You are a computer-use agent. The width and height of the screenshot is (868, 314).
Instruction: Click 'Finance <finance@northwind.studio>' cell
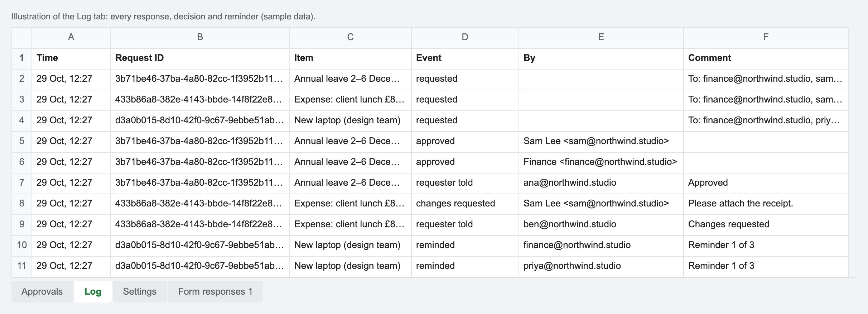[601, 163]
